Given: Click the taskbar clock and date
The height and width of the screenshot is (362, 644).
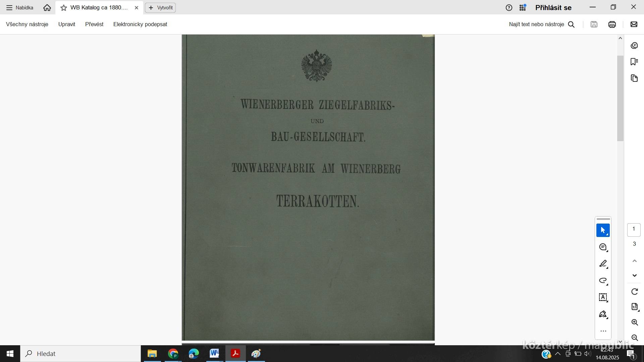Looking at the screenshot, I should (x=607, y=354).
